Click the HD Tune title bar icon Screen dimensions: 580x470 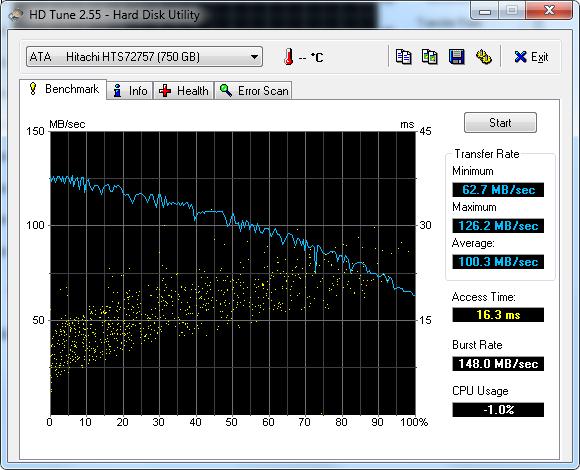tap(16, 15)
